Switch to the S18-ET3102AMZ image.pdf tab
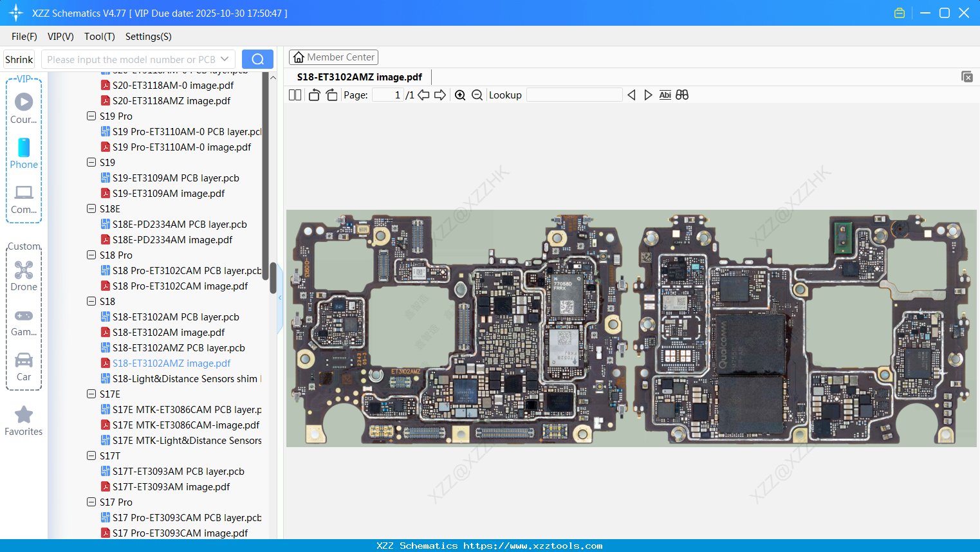This screenshot has height=552, width=980. (x=358, y=77)
